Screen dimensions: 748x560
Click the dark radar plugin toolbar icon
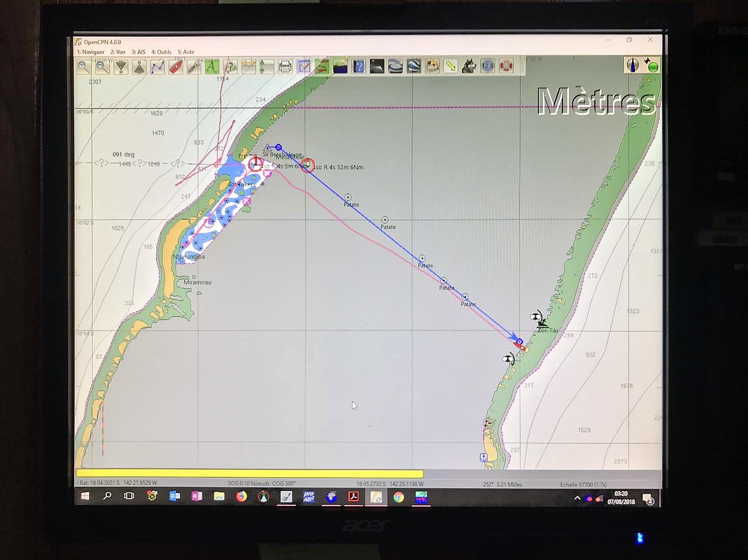(377, 67)
